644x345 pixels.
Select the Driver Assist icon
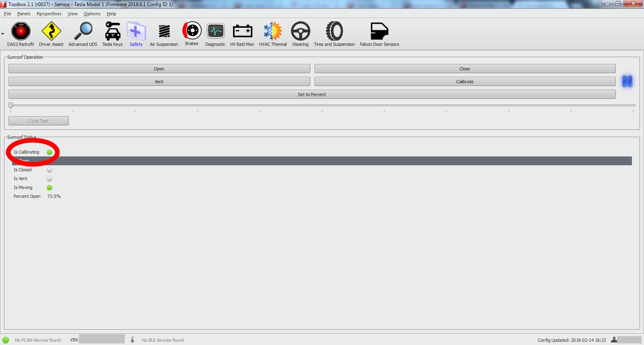tap(51, 32)
